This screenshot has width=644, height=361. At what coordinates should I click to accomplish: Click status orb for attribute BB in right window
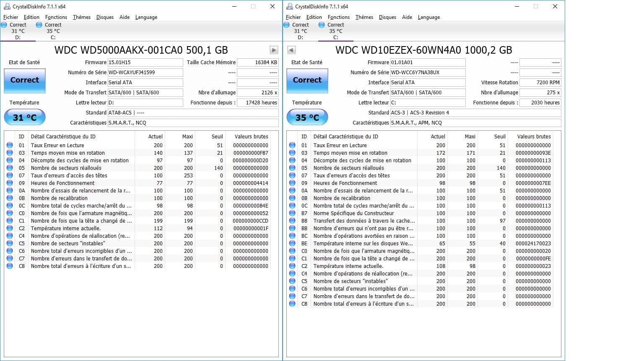292,228
